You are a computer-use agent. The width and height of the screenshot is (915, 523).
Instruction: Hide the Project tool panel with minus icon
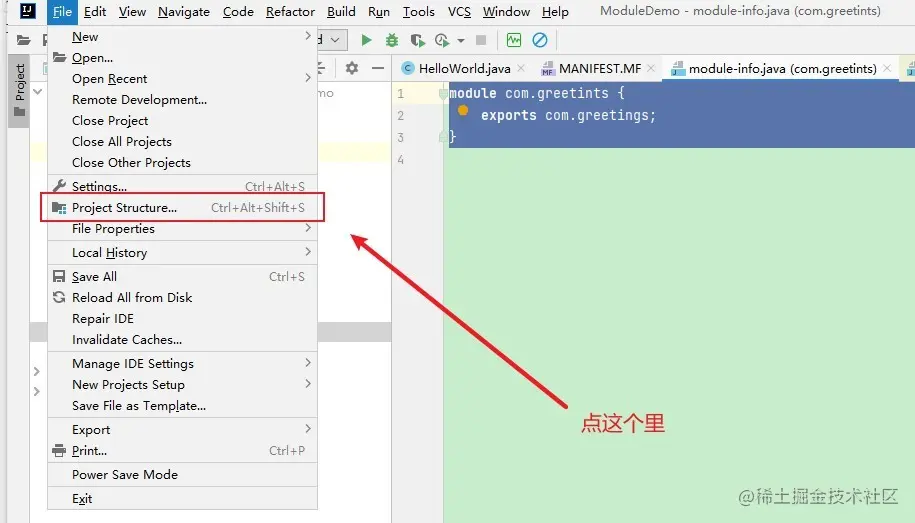378,68
